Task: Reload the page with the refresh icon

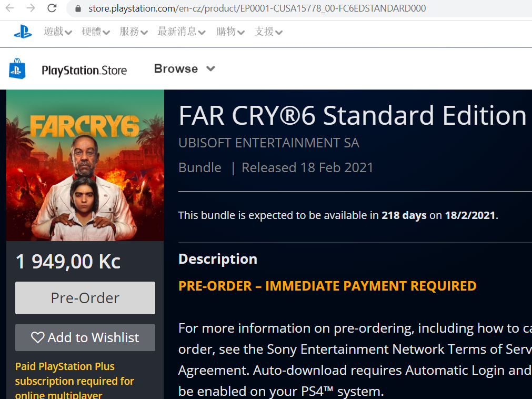Action: (x=52, y=8)
